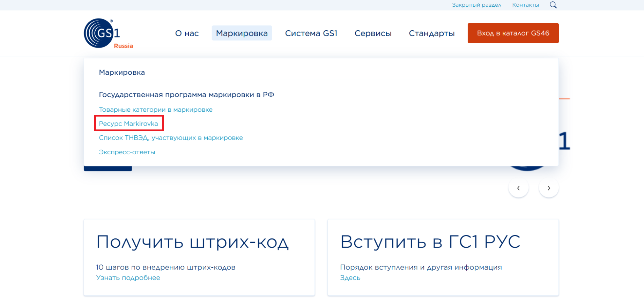The height and width of the screenshot is (305, 644).
Task: Open Товарные категории в маркировке link
Action: tap(156, 110)
